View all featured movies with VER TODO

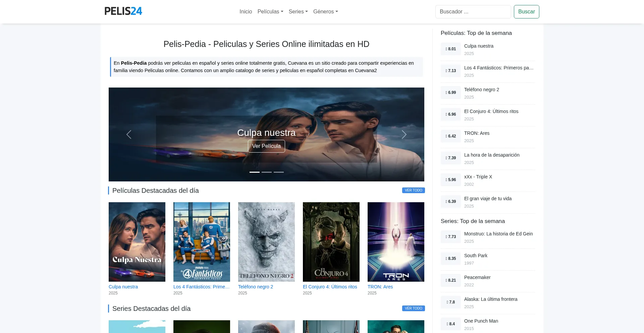point(413,190)
